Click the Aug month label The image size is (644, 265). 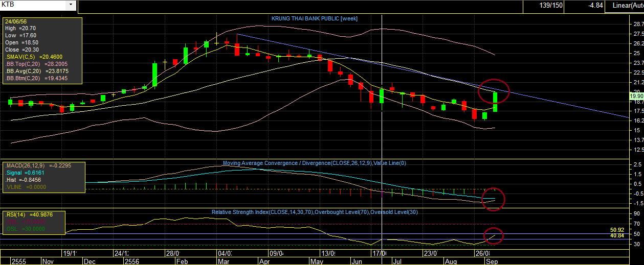pyautogui.click(x=451, y=261)
